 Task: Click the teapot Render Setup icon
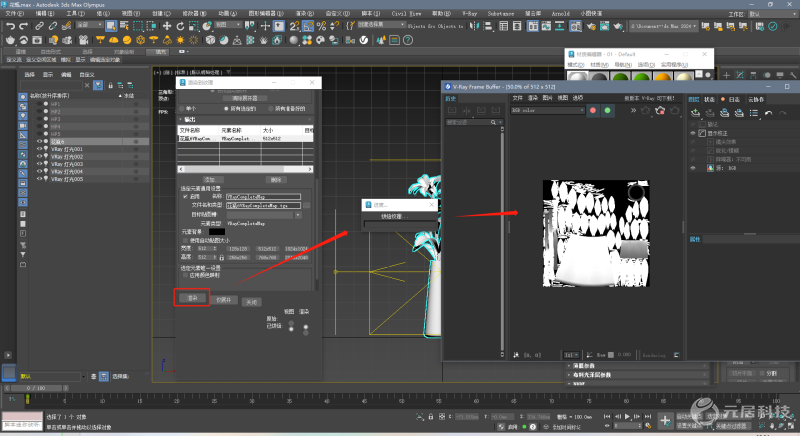[591, 26]
